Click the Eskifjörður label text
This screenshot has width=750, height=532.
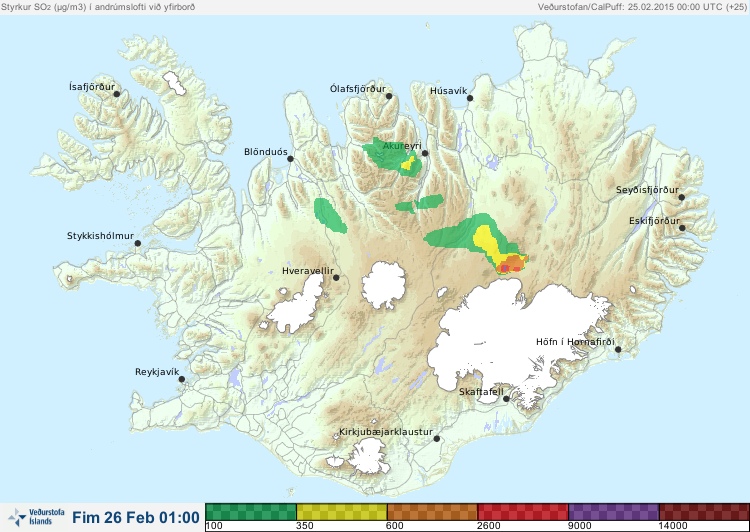coord(654,221)
